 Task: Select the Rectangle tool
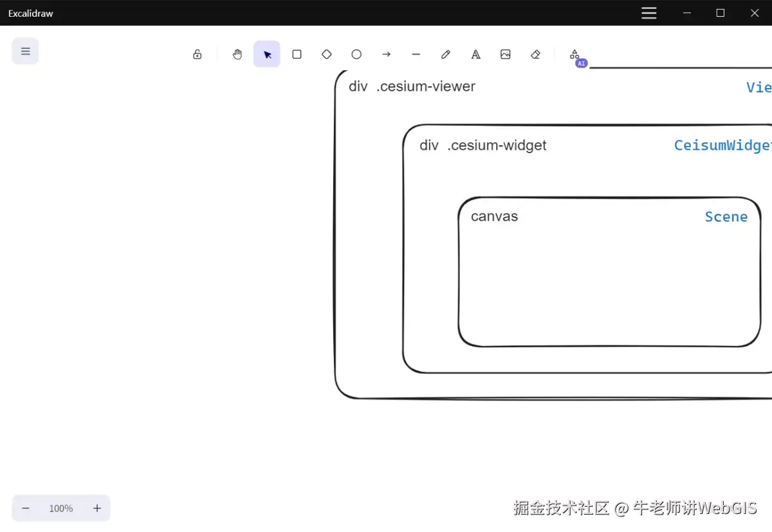click(297, 55)
